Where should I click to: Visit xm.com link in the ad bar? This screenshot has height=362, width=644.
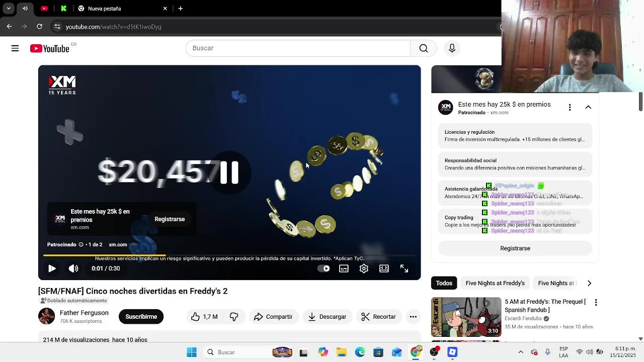pos(118,245)
